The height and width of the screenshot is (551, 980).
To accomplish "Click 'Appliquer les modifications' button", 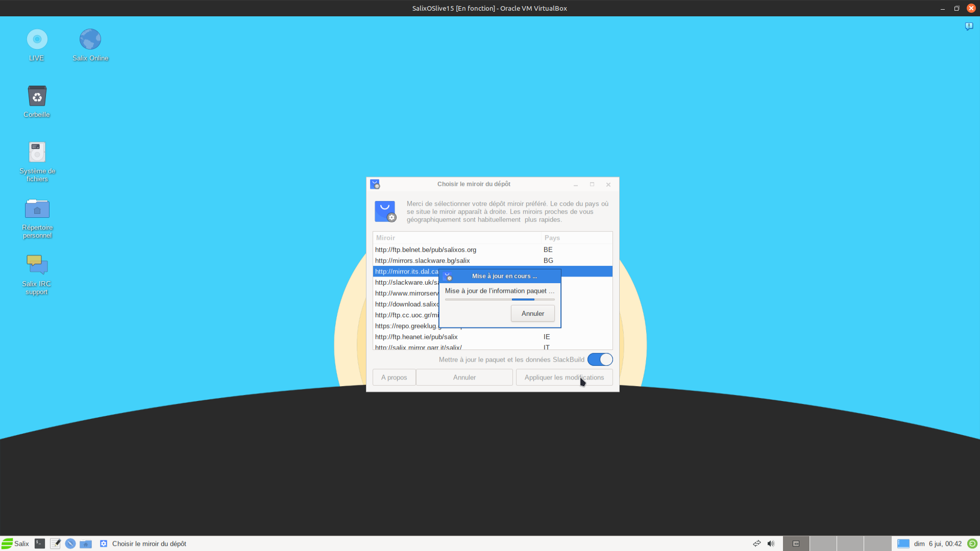I will pyautogui.click(x=564, y=378).
